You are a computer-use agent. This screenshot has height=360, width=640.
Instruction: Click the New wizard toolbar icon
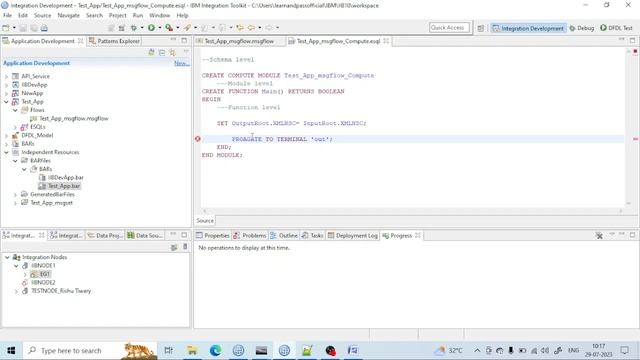point(6,28)
